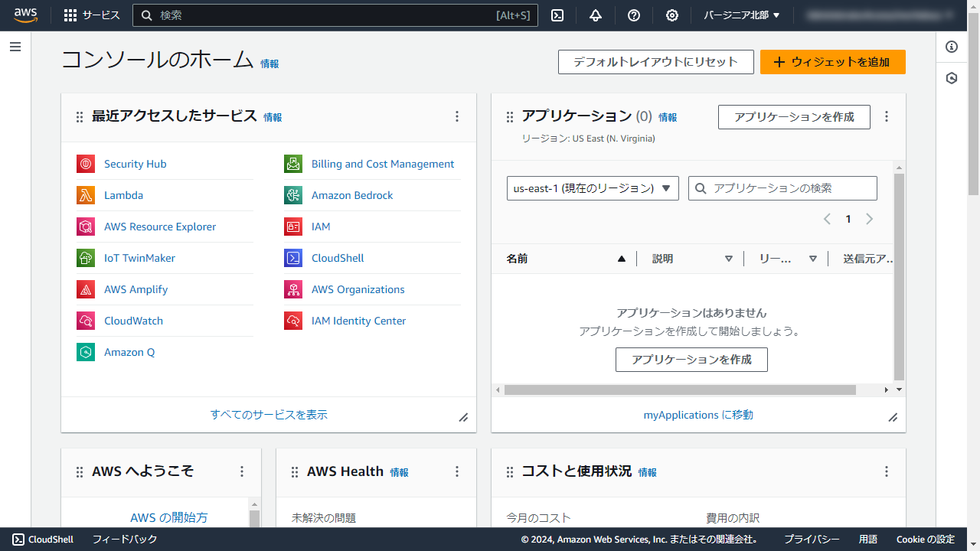980x551 pixels.
Task: Open the settings gear
Action: (x=672, y=15)
